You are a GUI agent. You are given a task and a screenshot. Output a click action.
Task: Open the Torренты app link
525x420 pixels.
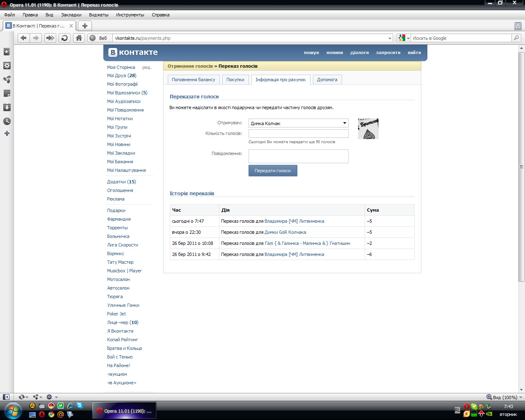[x=117, y=228]
